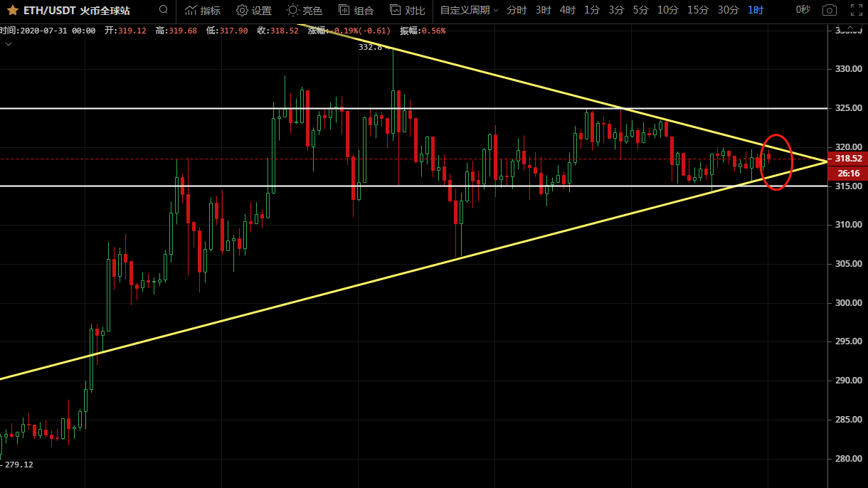Click the active 1时 interval
This screenshot has height=488, width=868.
[x=755, y=10]
